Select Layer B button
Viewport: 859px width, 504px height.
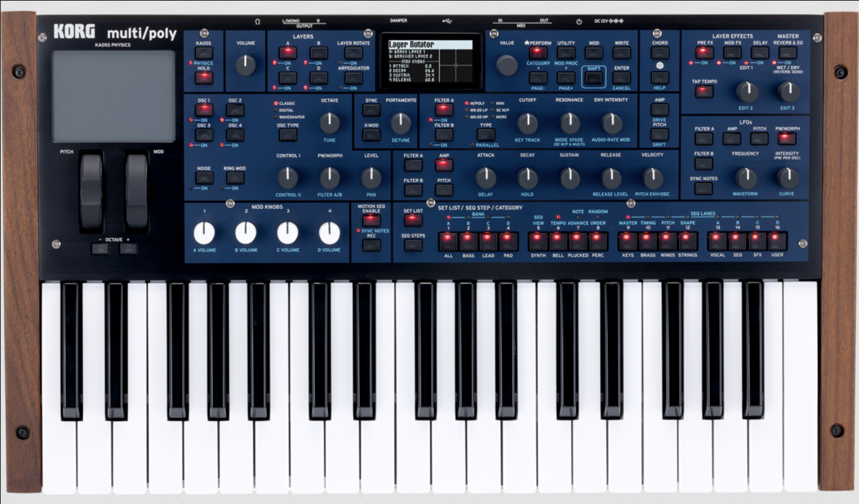(319, 53)
